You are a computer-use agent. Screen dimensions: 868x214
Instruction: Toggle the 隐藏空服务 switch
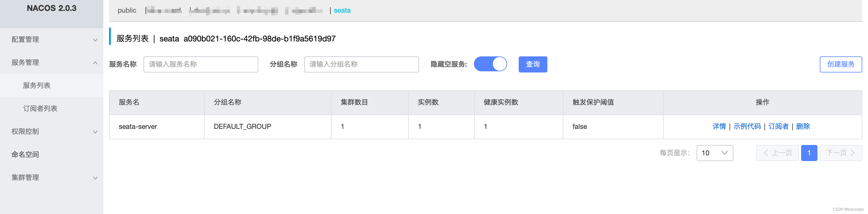(x=490, y=64)
